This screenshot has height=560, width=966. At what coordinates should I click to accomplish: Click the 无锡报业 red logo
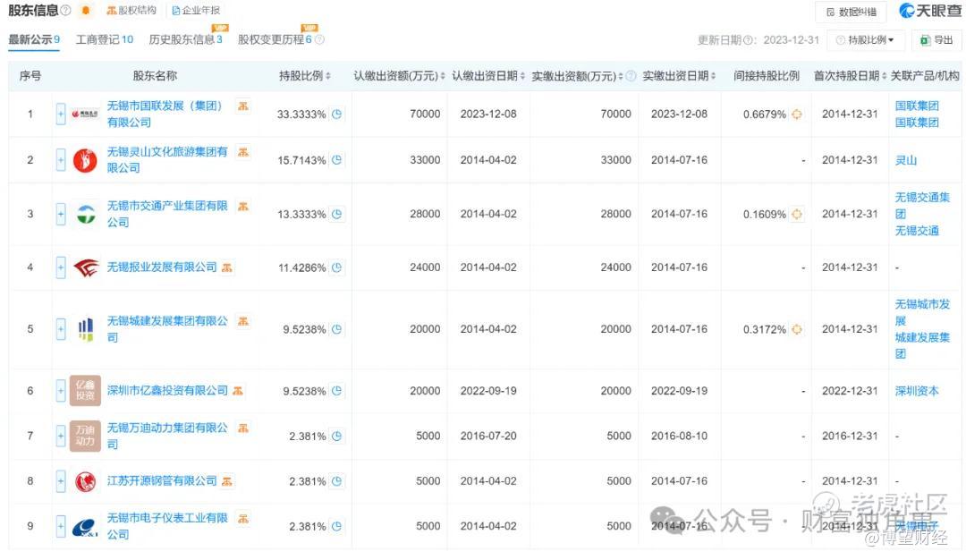click(x=86, y=267)
